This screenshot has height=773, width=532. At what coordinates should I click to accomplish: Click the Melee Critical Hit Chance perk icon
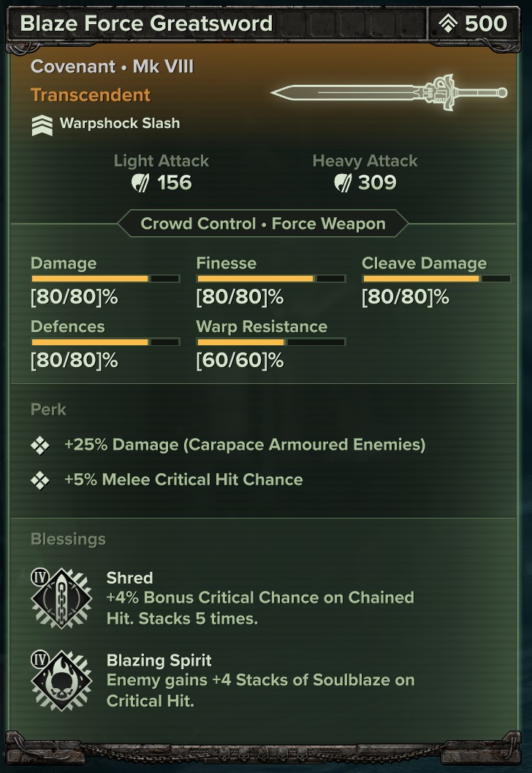pos(41,480)
